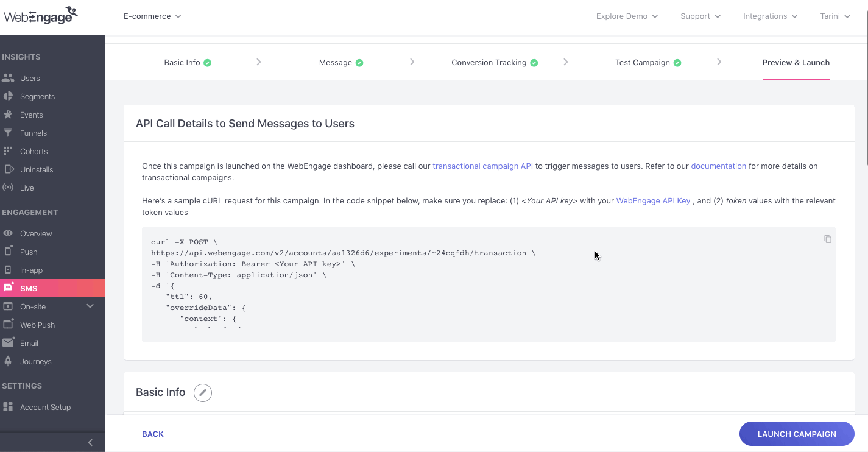The height and width of the screenshot is (452, 868).
Task: Select the Preview & Launch step
Action: pos(796,62)
